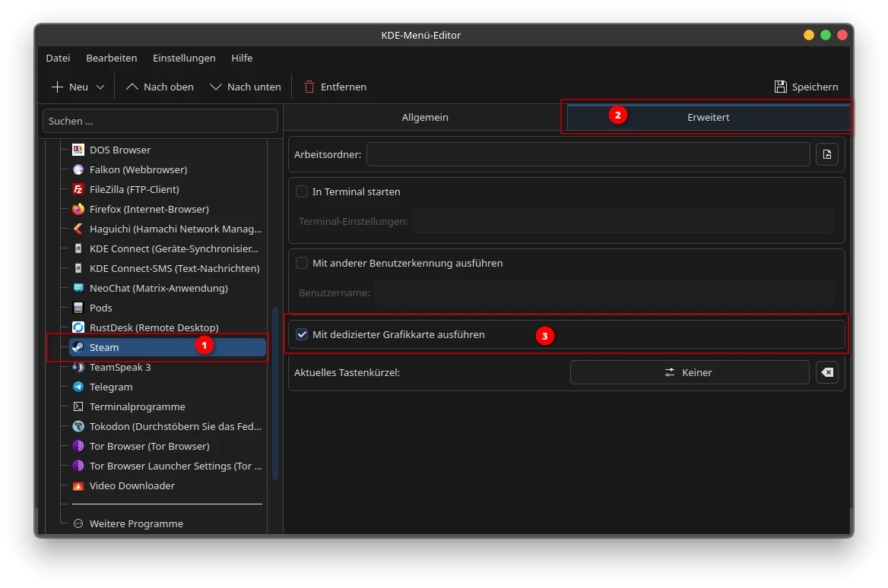Switch to the Erweitert tab

click(x=709, y=117)
